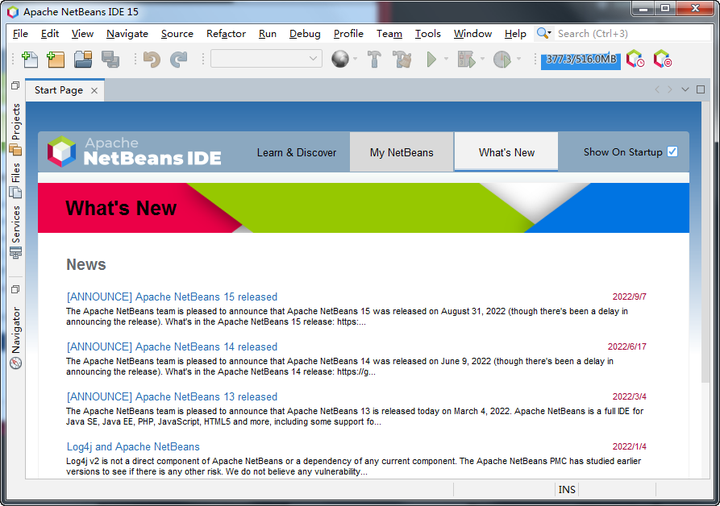Open the Window menu
The image size is (720, 506).
coord(472,34)
